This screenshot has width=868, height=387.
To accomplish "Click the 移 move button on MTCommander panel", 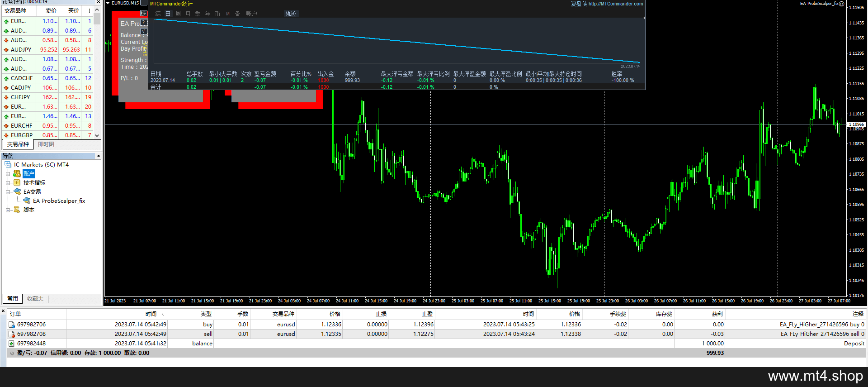I will click(x=144, y=13).
